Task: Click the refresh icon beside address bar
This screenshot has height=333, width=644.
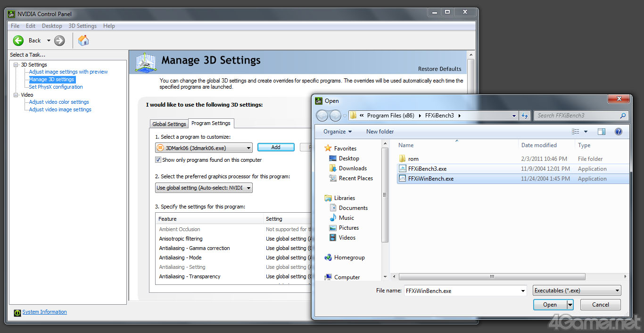Action: [x=525, y=116]
